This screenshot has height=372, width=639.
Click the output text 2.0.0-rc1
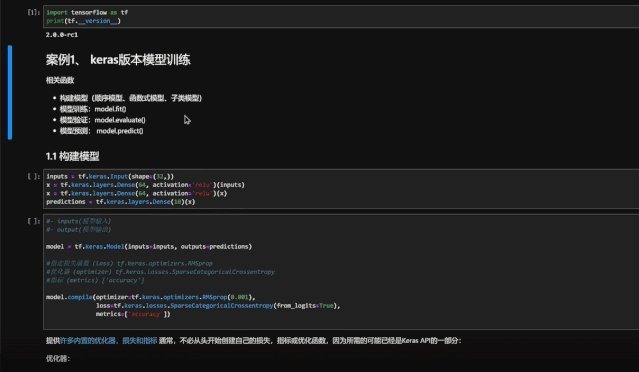[62, 35]
